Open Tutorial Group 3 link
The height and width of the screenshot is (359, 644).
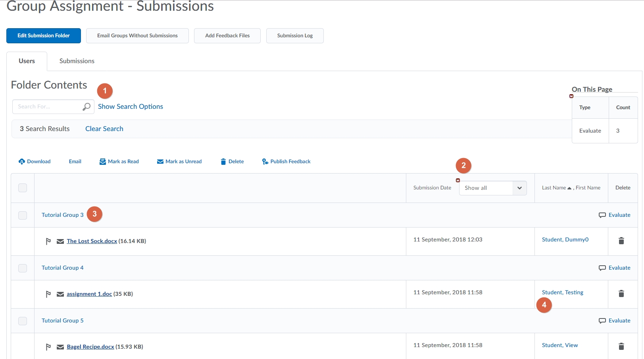(x=63, y=215)
